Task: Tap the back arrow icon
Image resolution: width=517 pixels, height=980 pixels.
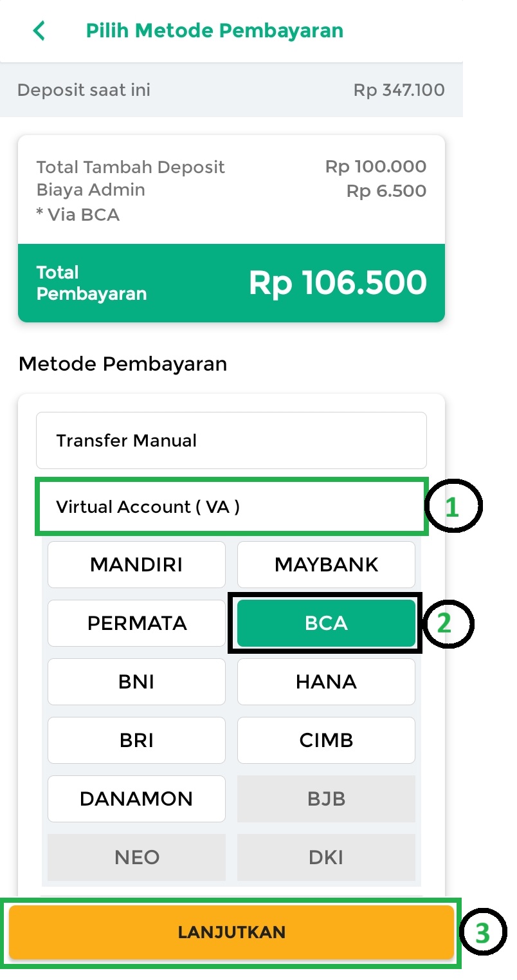Action: coord(39,31)
